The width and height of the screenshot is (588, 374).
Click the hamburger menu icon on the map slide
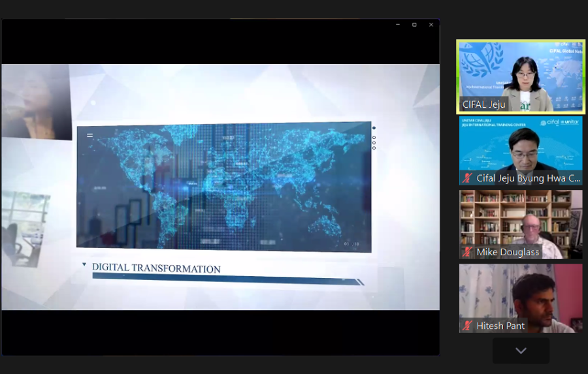(x=90, y=135)
